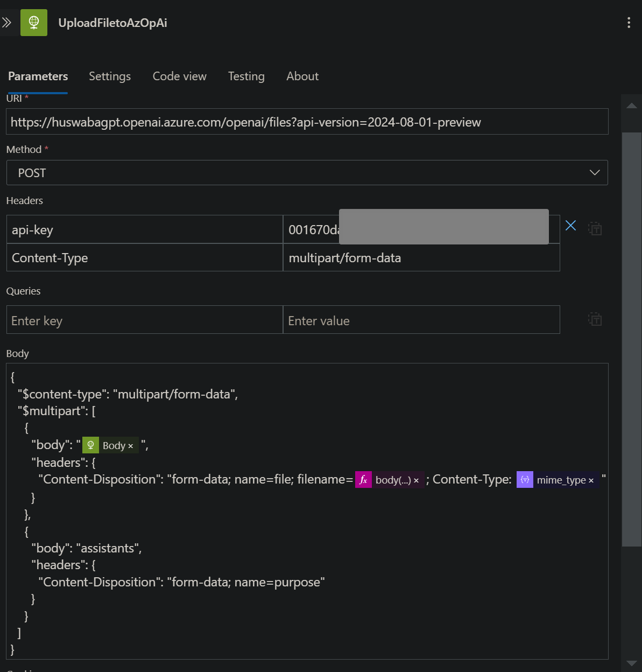Dismiss the api-key header value via the blue X
The height and width of the screenshot is (672, 642).
point(570,226)
